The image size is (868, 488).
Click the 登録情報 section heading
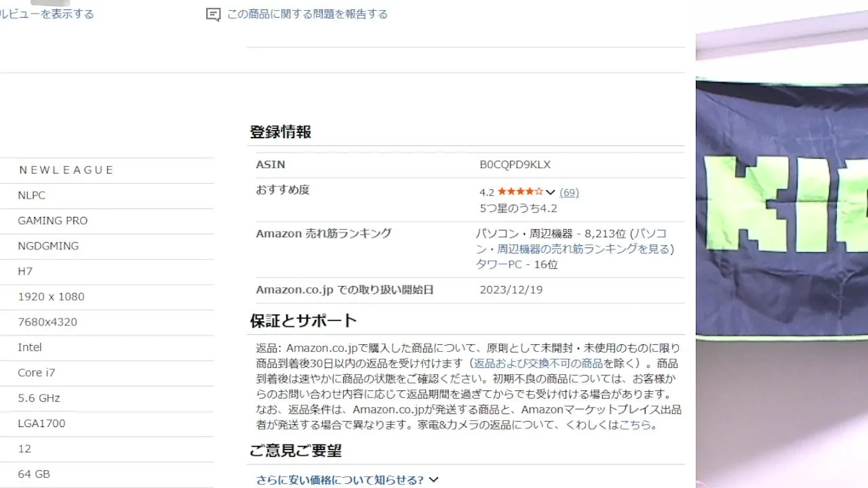[x=280, y=132]
